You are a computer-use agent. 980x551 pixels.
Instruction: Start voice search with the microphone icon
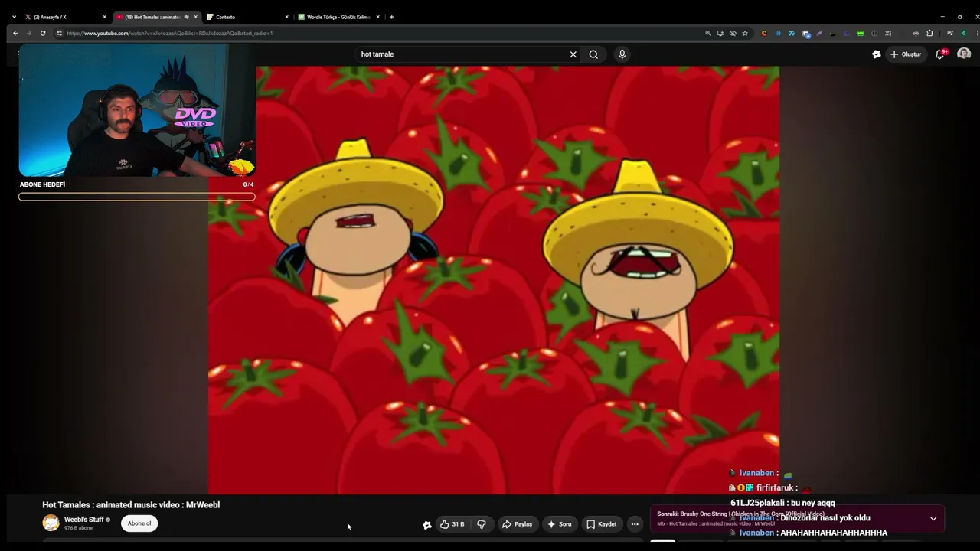click(x=622, y=54)
